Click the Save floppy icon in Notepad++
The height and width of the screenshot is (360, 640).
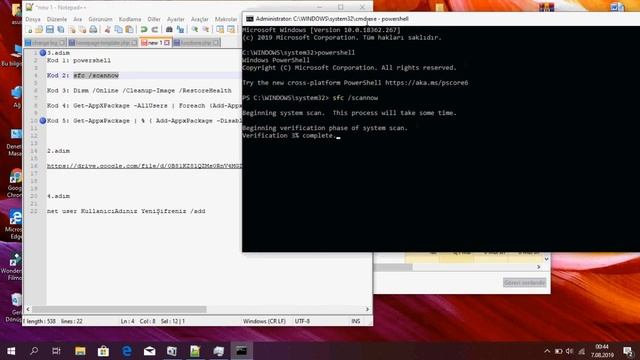(x=50, y=29)
